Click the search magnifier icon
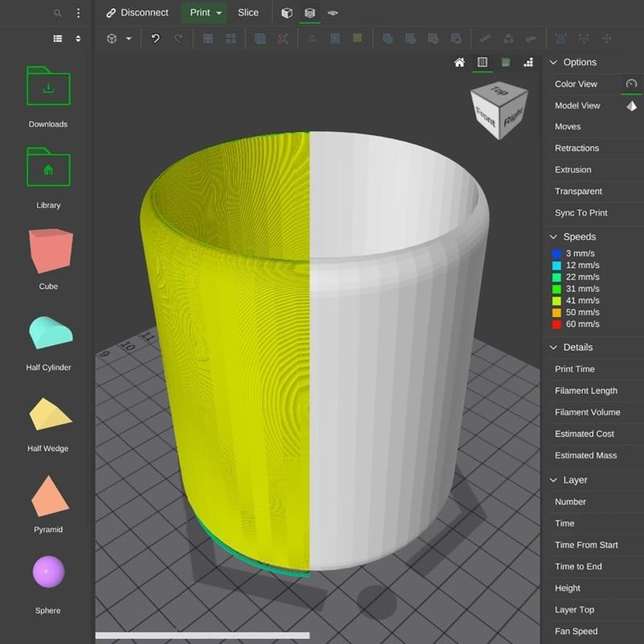This screenshot has width=644, height=644. point(57,13)
